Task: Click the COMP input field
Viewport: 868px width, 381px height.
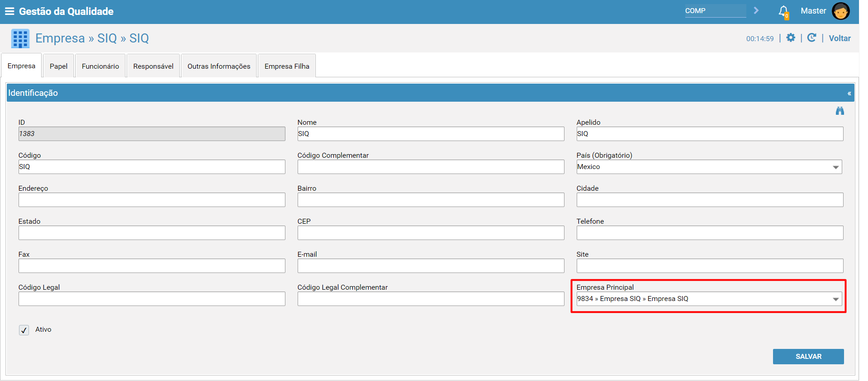Action: coord(715,11)
